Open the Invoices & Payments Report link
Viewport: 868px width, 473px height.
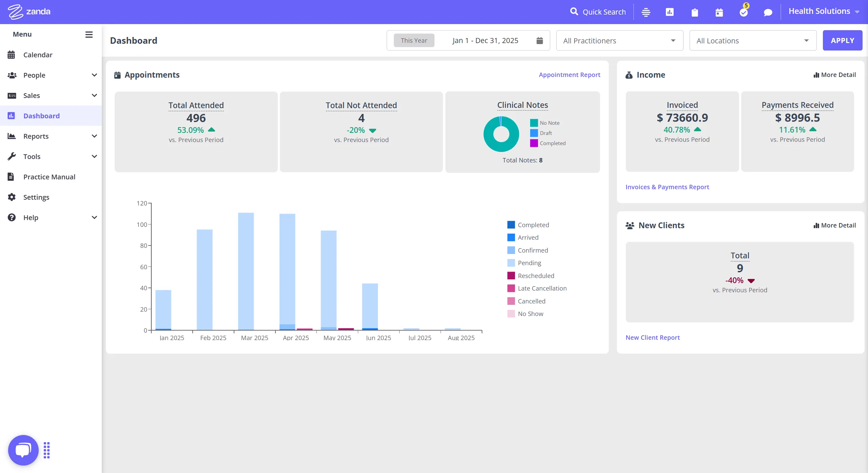click(667, 187)
